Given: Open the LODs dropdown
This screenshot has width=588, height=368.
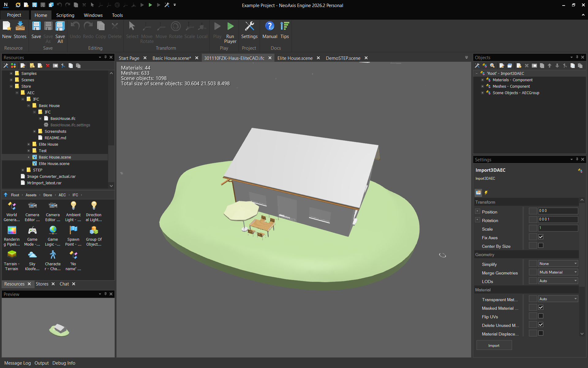Looking at the screenshot, I should (x=558, y=281).
